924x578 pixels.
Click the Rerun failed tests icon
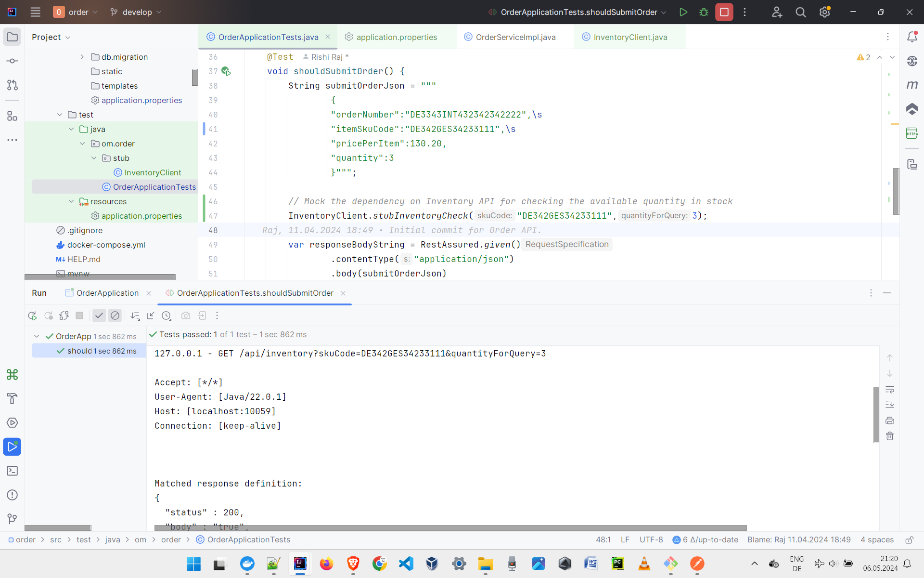point(49,315)
